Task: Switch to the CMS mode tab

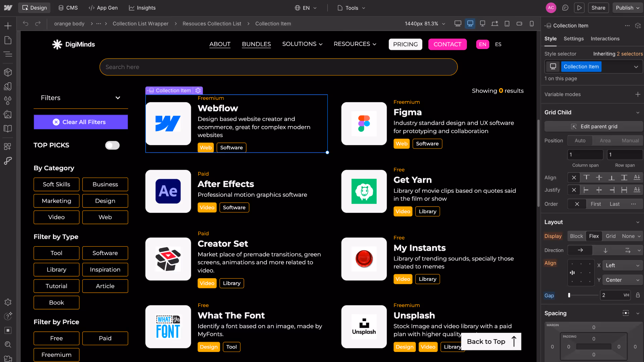Action: pyautogui.click(x=68, y=8)
